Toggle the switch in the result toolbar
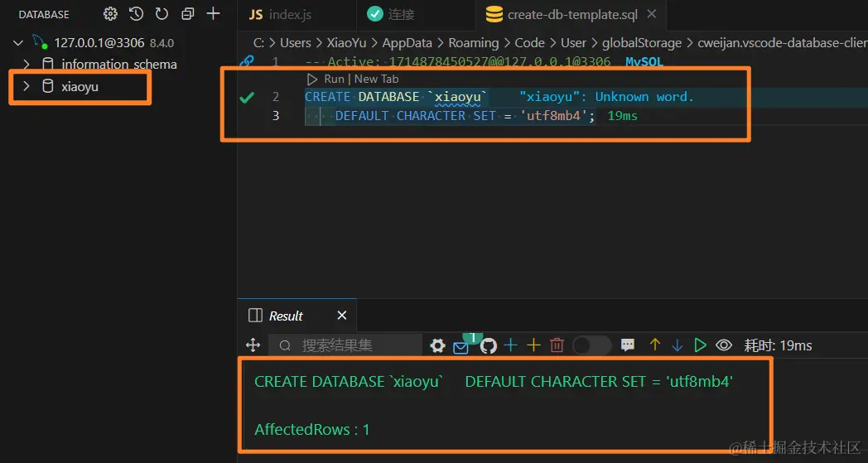This screenshot has height=463, width=868. tap(591, 345)
